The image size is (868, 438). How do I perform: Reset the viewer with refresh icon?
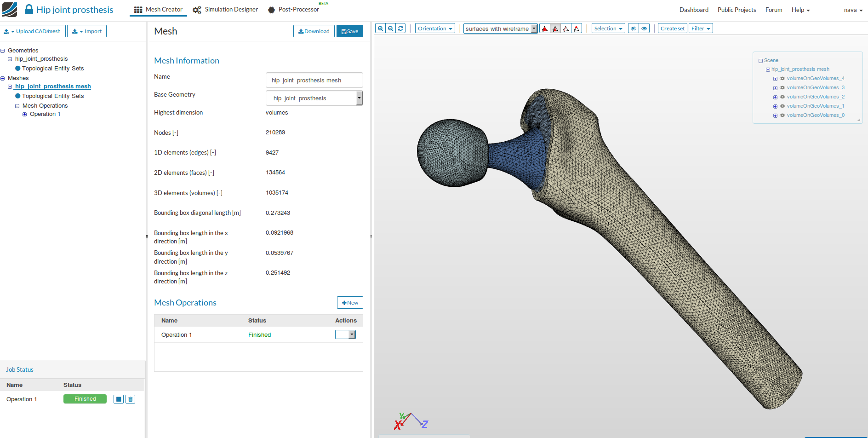point(400,29)
